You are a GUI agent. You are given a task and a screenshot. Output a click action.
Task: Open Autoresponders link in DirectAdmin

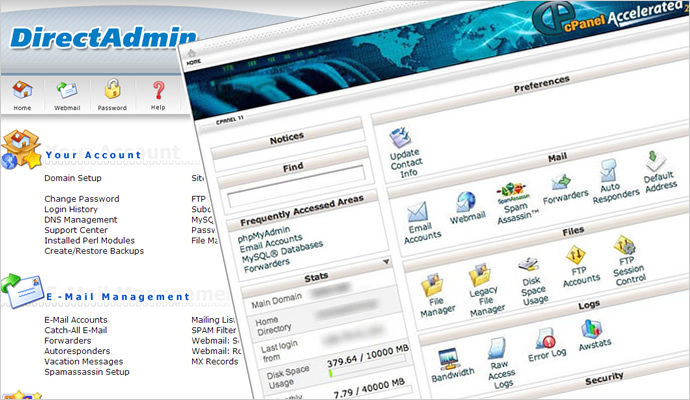click(x=77, y=351)
